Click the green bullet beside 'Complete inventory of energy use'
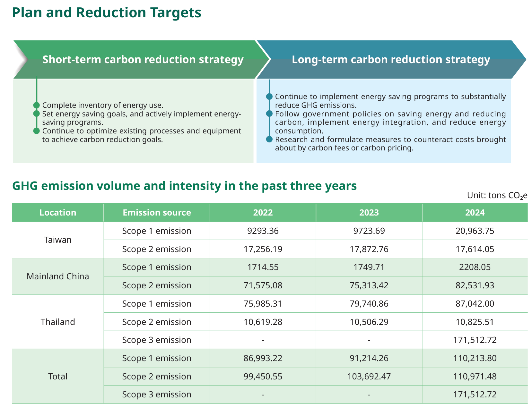 point(37,105)
